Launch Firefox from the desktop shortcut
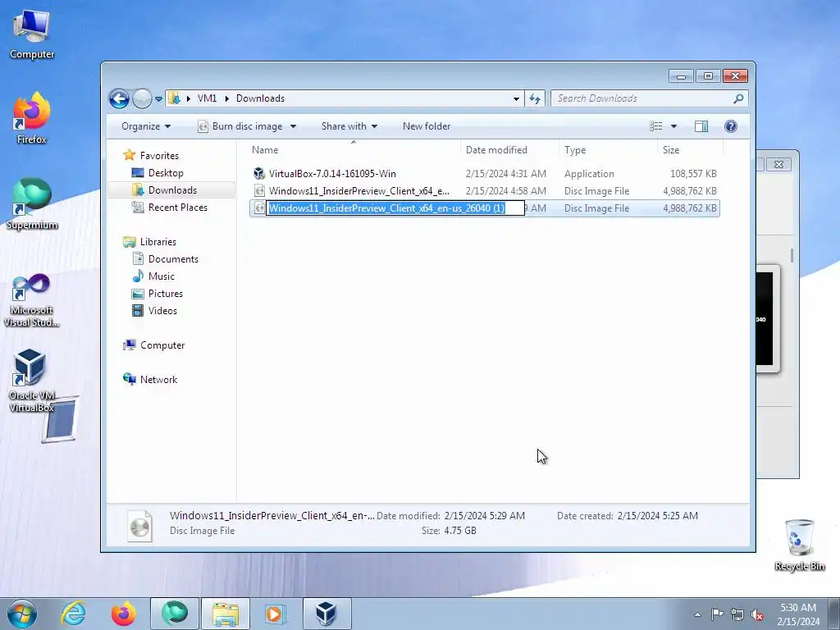 point(32,118)
